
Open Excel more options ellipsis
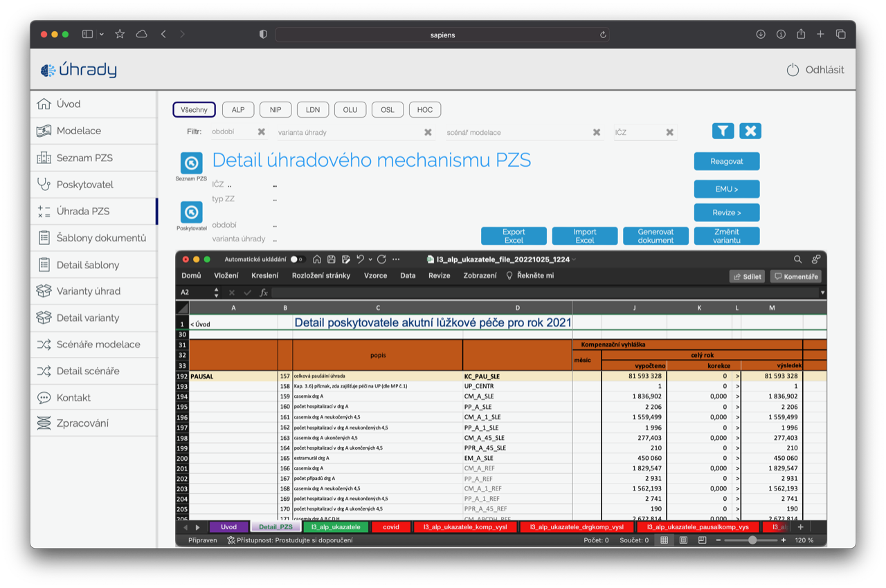396,259
